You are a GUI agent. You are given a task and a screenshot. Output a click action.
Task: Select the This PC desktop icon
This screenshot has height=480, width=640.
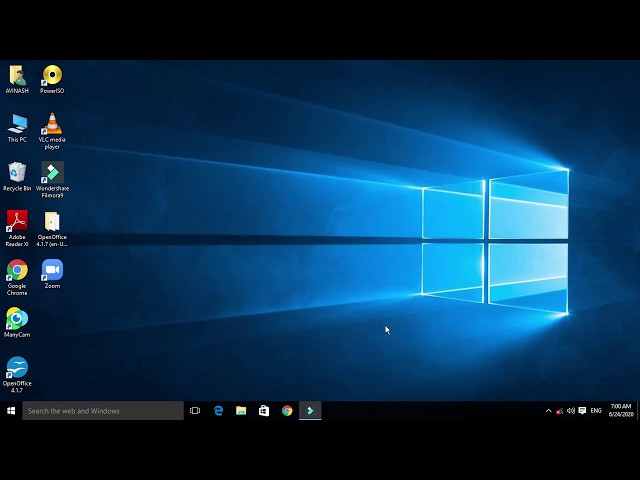(x=17, y=128)
